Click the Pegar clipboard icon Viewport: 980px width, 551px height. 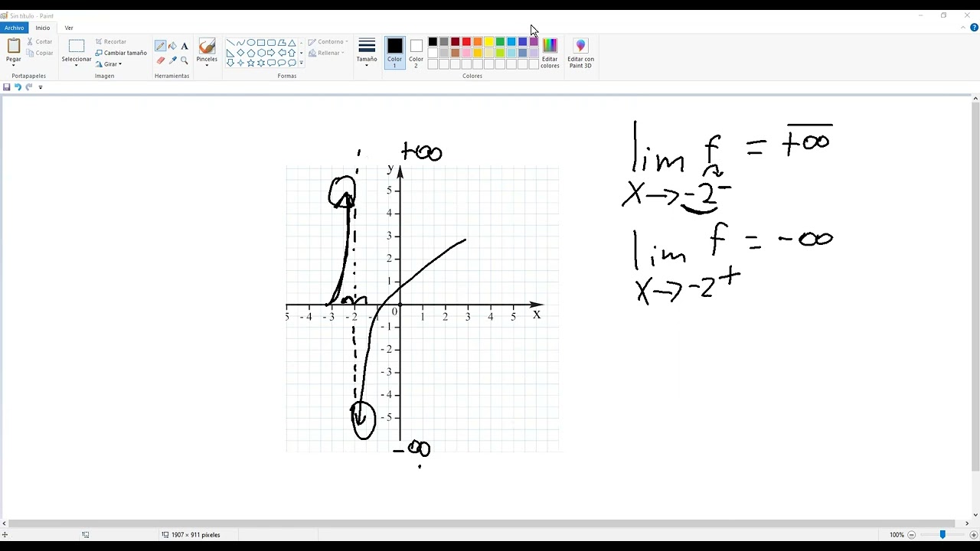14,46
